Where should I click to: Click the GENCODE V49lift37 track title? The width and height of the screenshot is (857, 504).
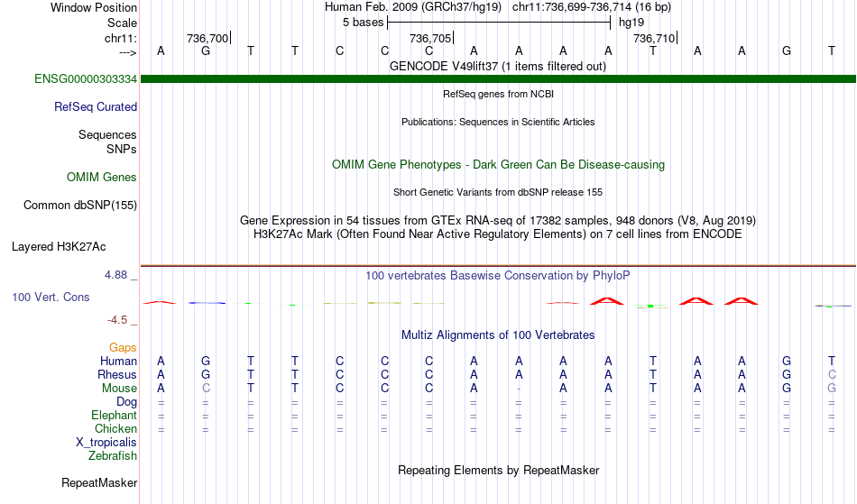click(497, 67)
